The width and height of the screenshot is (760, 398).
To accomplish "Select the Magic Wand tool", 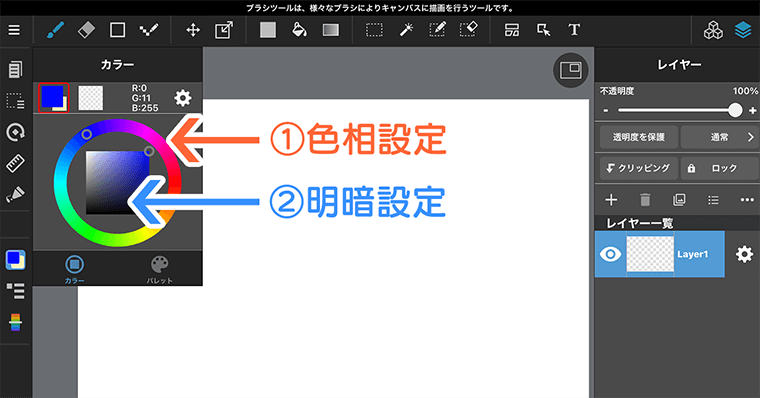I will pos(406,30).
